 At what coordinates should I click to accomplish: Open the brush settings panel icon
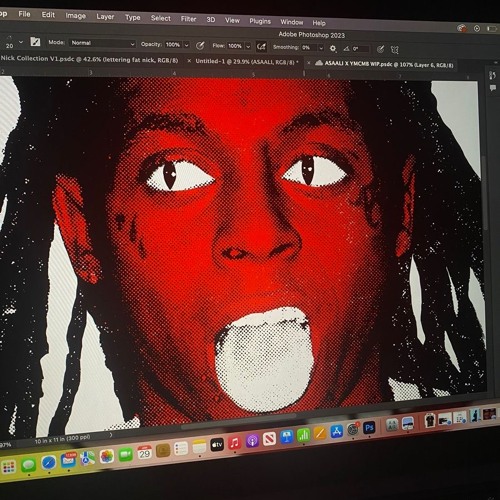pyautogui.click(x=35, y=42)
